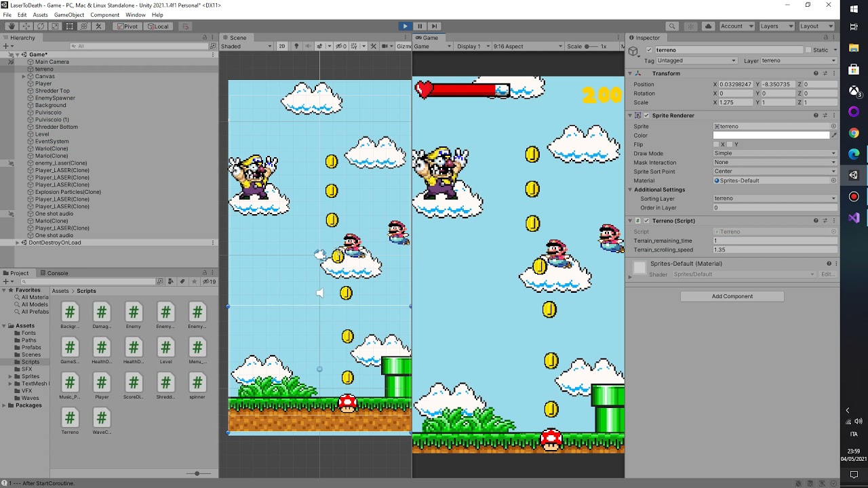Open scene camera settings icon

[x=385, y=46]
